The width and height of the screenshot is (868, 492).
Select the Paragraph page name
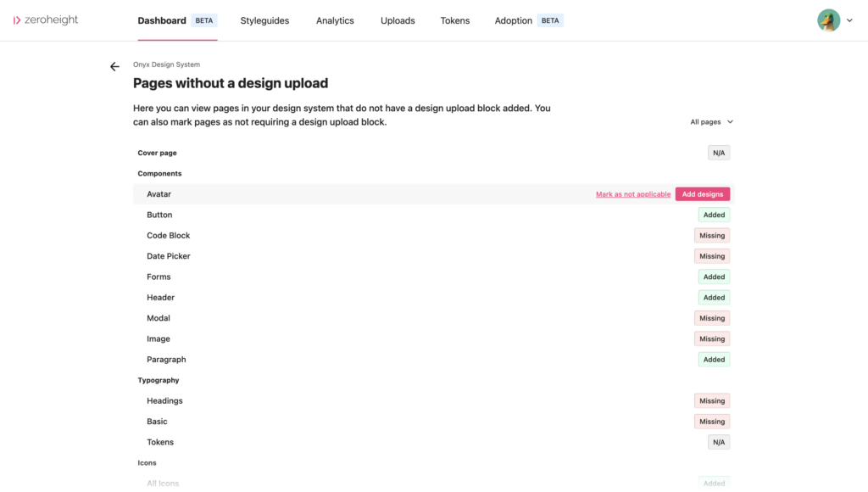pyautogui.click(x=166, y=360)
